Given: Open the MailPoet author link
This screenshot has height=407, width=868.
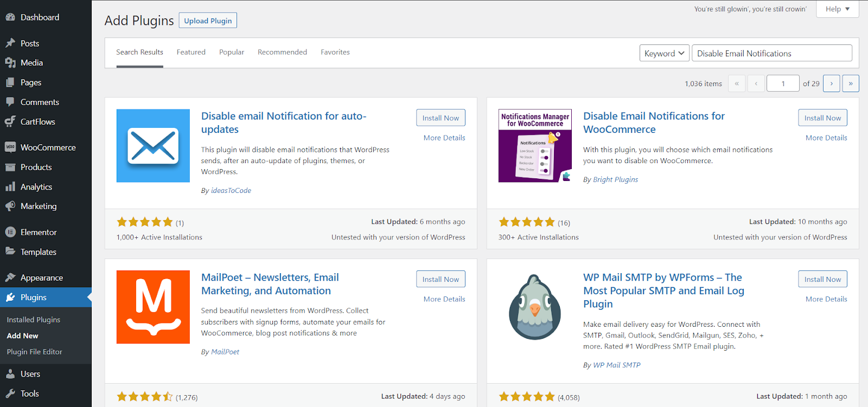Looking at the screenshot, I should tap(225, 352).
